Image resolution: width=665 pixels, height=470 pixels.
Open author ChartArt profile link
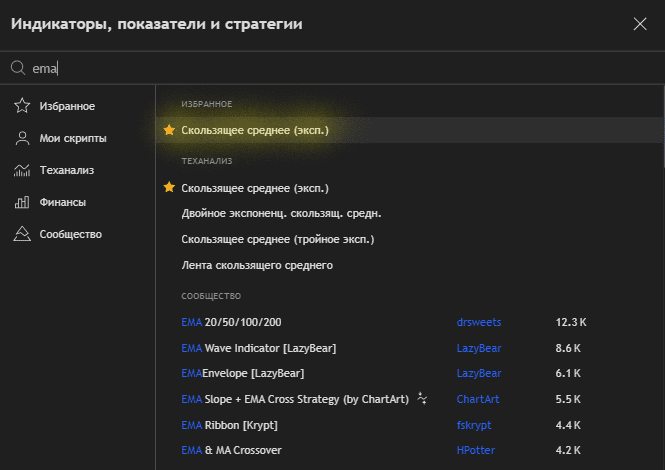(x=478, y=399)
